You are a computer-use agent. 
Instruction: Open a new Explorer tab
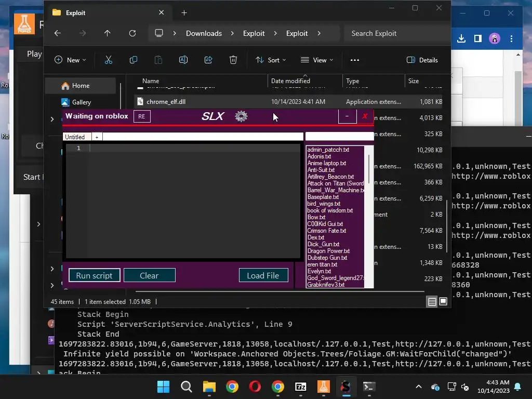coord(184,13)
